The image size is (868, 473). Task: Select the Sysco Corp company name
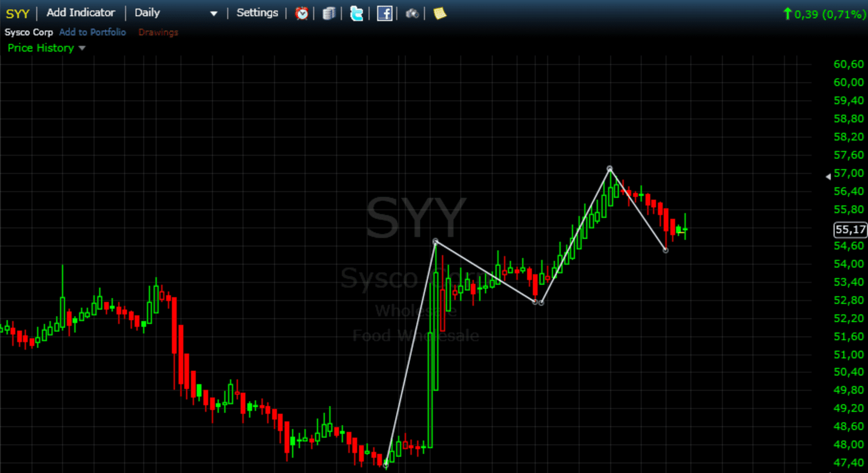pos(29,32)
